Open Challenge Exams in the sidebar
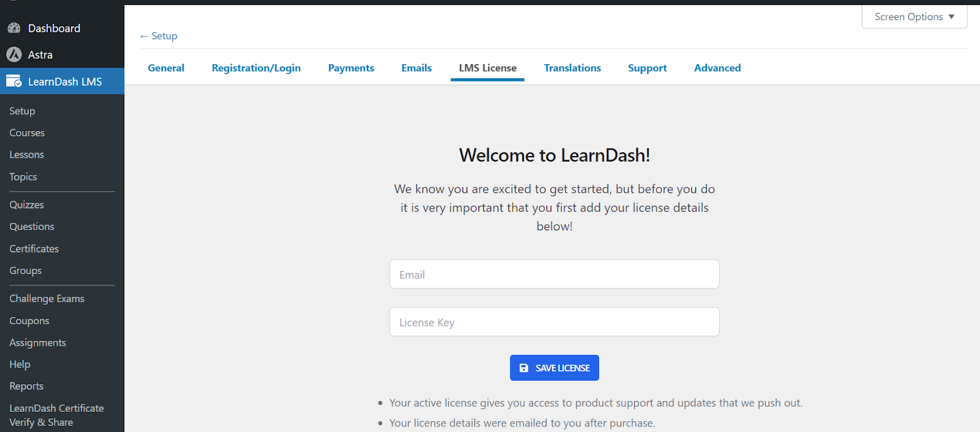This screenshot has height=432, width=980. pos(47,299)
